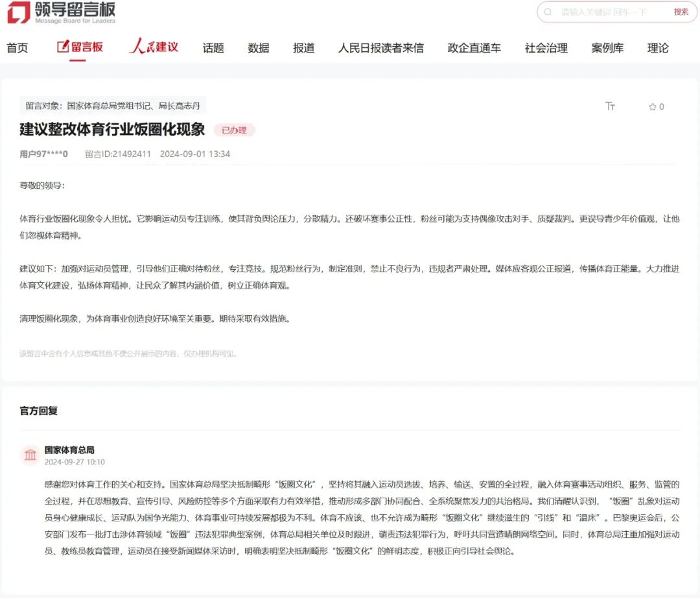700x598 pixels.
Task: Click the 人民建议 red logo
Action: (153, 45)
